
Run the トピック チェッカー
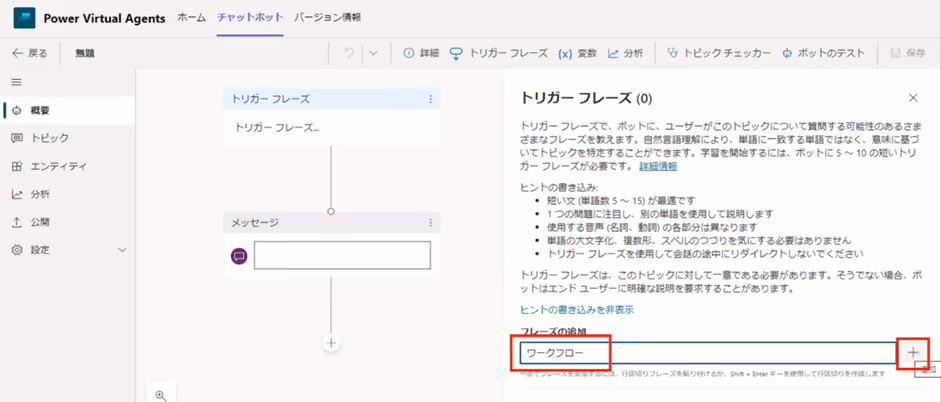coord(719,53)
